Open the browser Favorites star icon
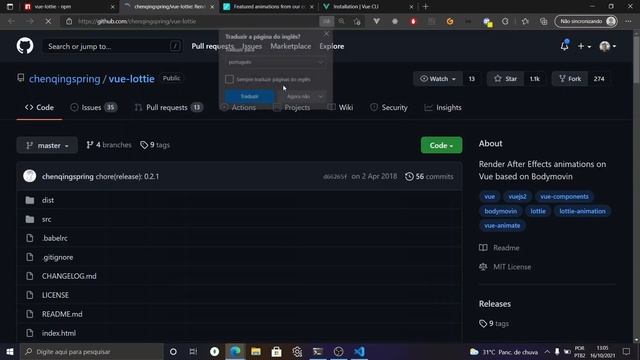The image size is (640, 360). tap(525, 21)
